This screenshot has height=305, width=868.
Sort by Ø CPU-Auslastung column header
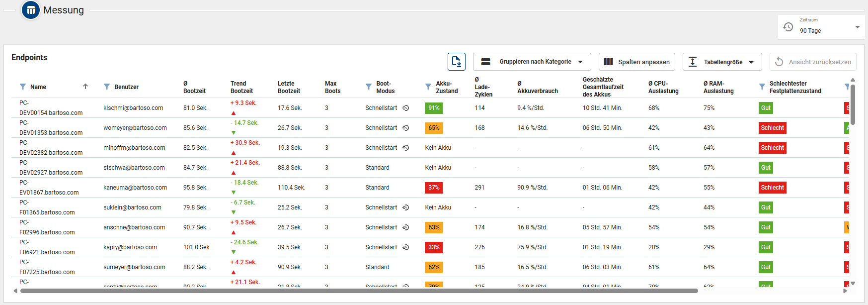click(663, 87)
